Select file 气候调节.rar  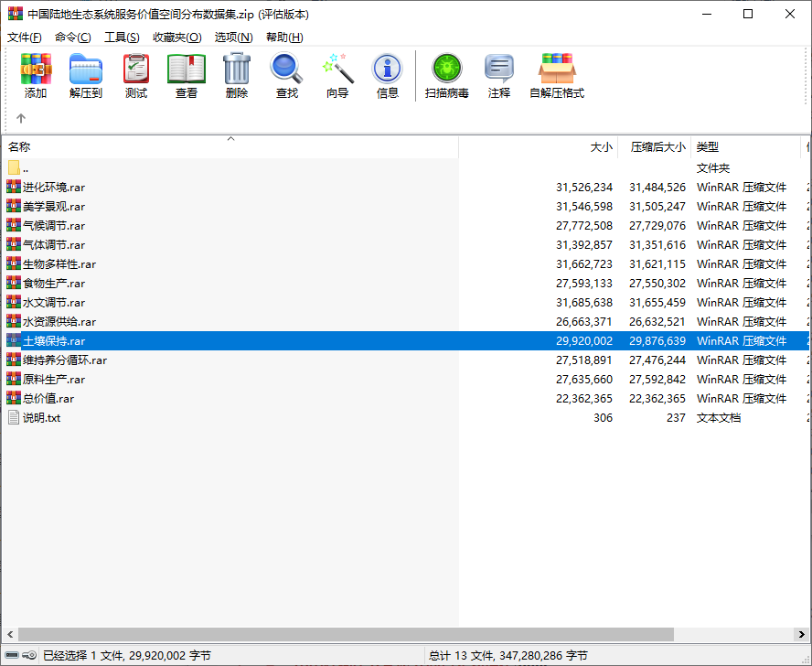coord(54,225)
